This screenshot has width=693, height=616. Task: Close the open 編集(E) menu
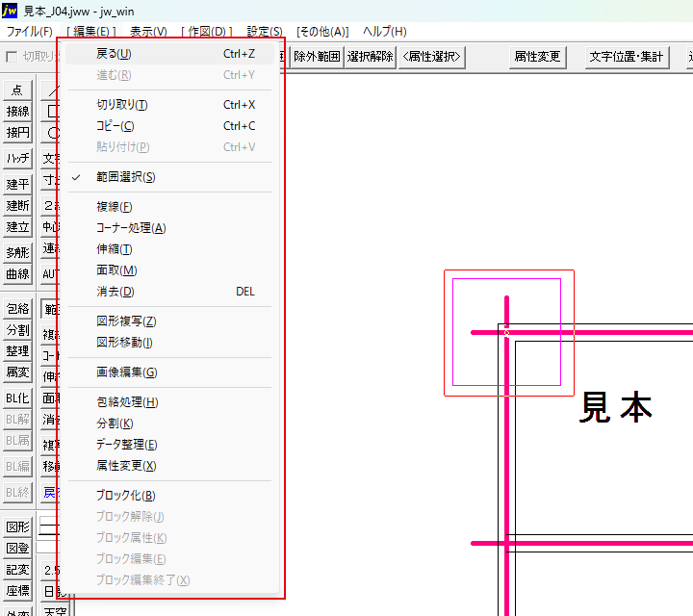click(x=91, y=32)
